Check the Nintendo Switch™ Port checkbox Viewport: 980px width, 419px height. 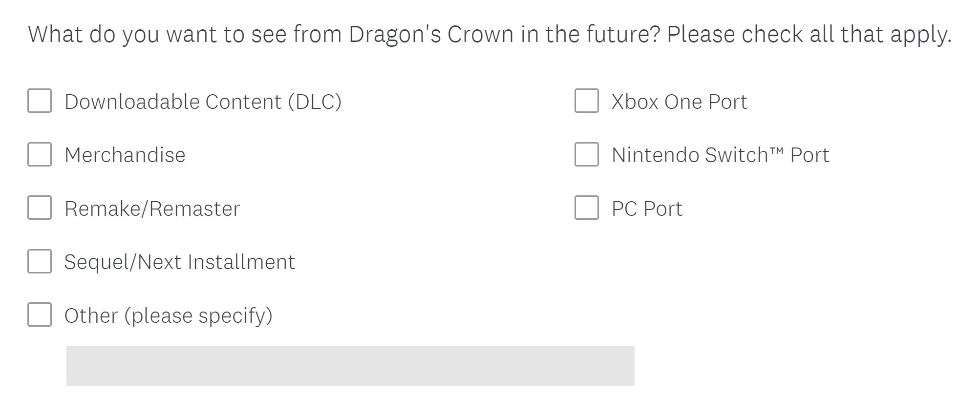pos(586,154)
